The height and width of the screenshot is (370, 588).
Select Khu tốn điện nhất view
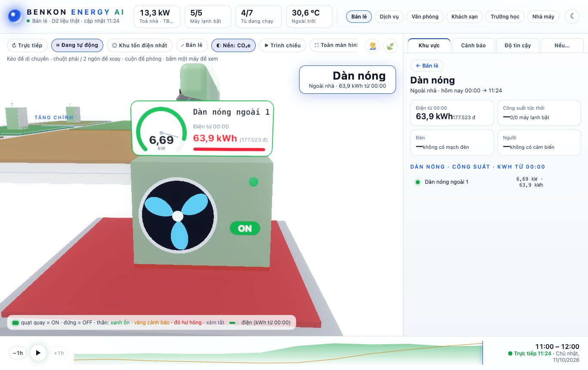pos(139,45)
